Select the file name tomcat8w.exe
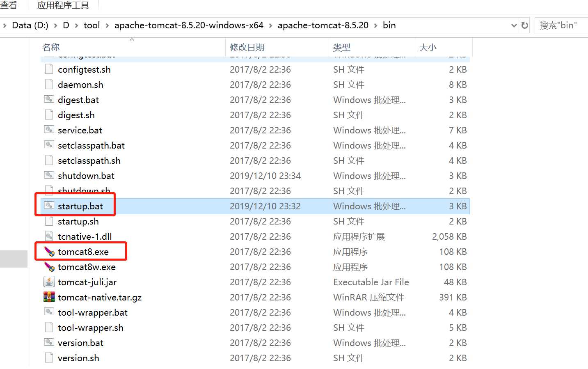This screenshot has height=369, width=588. [87, 267]
